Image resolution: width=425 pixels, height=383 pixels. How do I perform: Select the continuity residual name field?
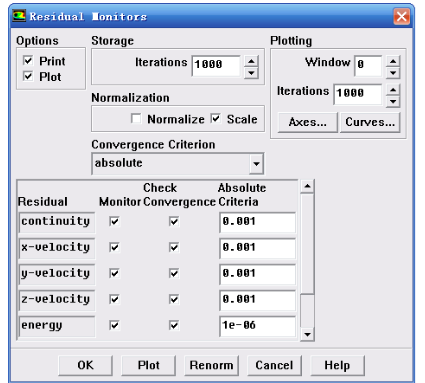tap(57, 222)
